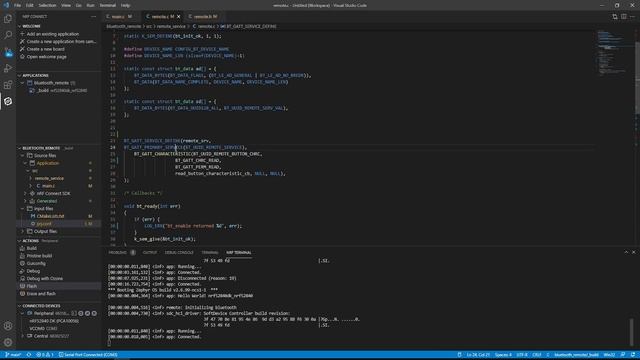Click the sync changes icon in status bar
This screenshot has width=640, height=360.
29,355
